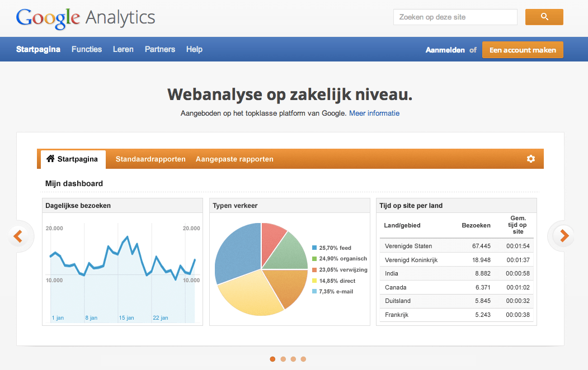Viewport: 588px width, 370px height.
Task: Click the Canada table row
Action: [x=457, y=287]
